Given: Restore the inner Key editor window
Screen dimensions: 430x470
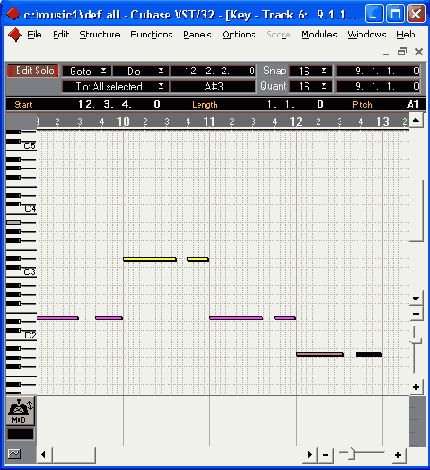Looking at the screenshot, I should pyautogui.click(x=402, y=52).
